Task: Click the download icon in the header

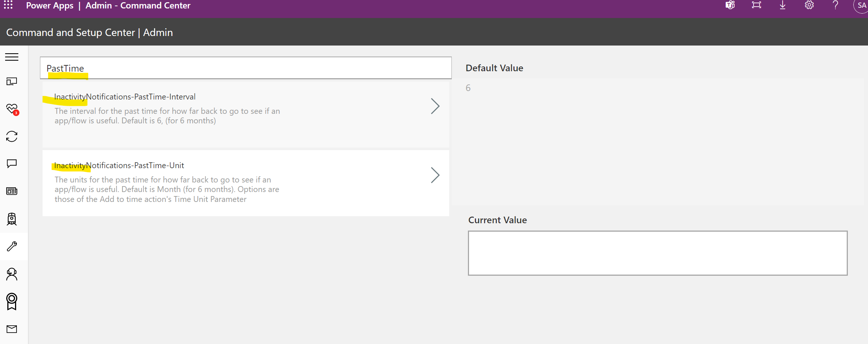Action: coord(783,6)
